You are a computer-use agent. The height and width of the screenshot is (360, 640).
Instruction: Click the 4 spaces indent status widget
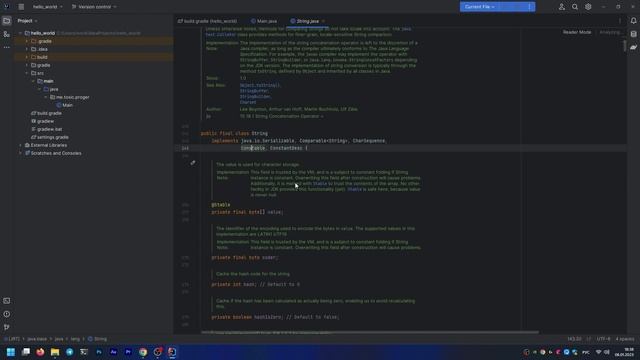coord(625,339)
